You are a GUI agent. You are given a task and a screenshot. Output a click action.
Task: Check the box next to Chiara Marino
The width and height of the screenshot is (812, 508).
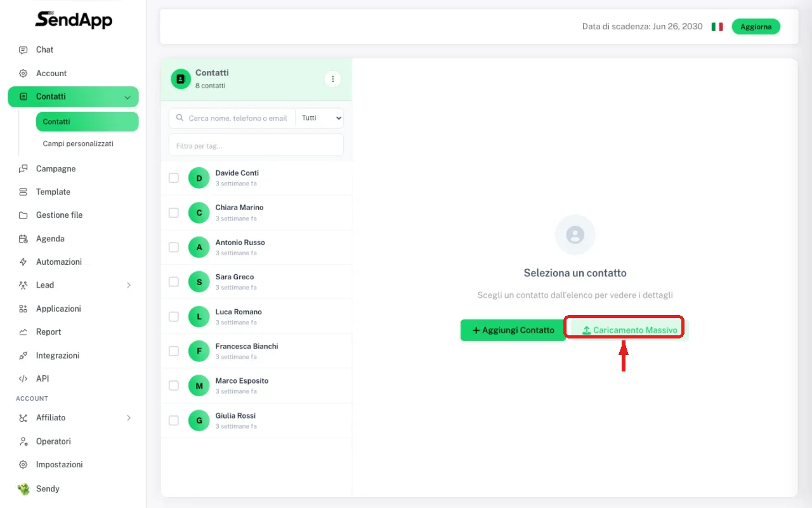click(x=174, y=213)
